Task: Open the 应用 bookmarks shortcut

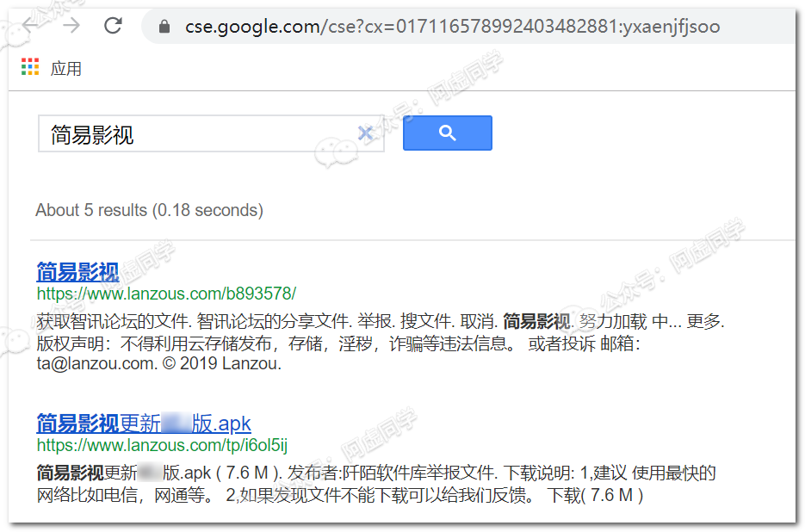Action: [65, 68]
